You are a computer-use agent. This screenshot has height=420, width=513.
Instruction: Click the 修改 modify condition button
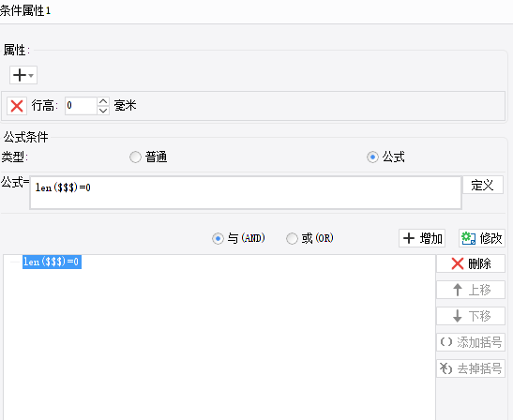pyautogui.click(x=482, y=238)
